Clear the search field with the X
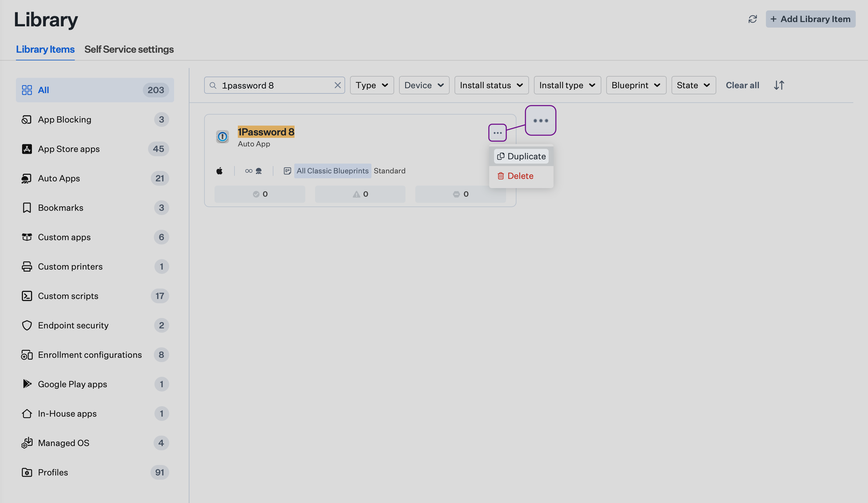Image resolution: width=868 pixels, height=503 pixels. click(x=337, y=85)
